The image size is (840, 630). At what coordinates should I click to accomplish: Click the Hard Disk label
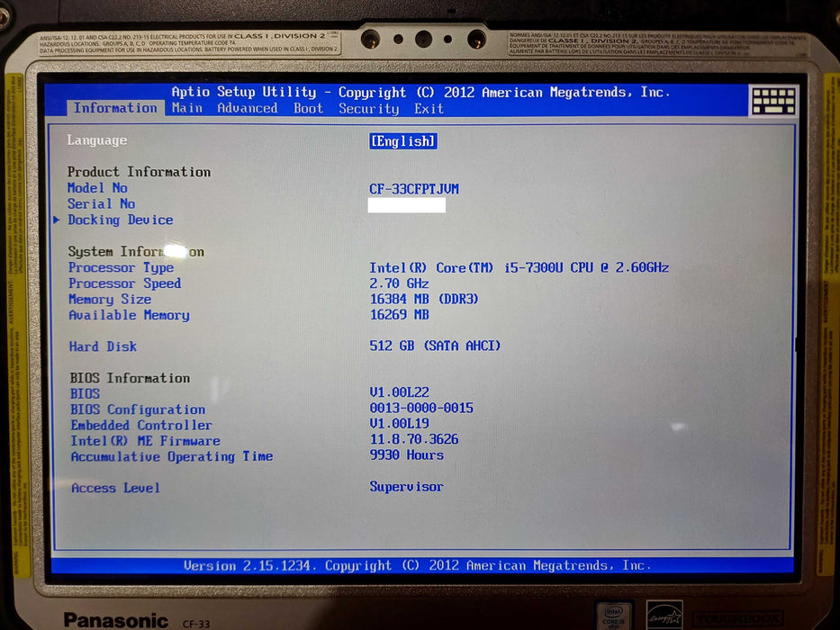[x=103, y=346]
